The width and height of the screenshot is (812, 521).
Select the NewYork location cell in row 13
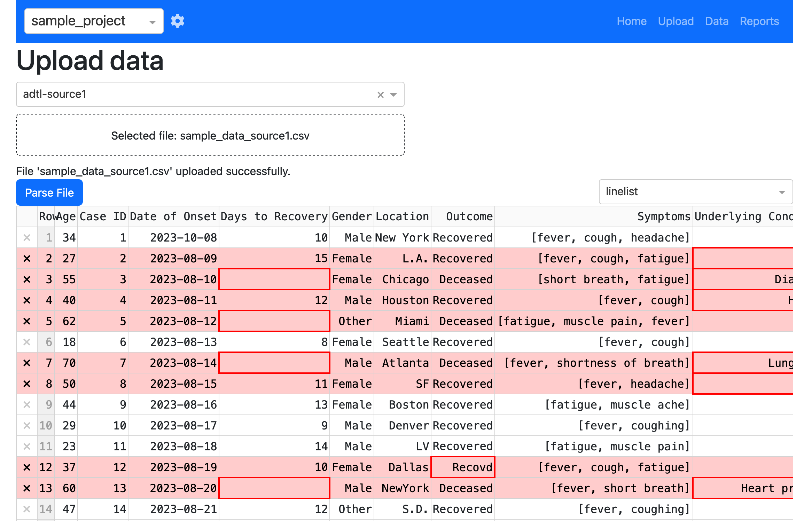coord(403,488)
